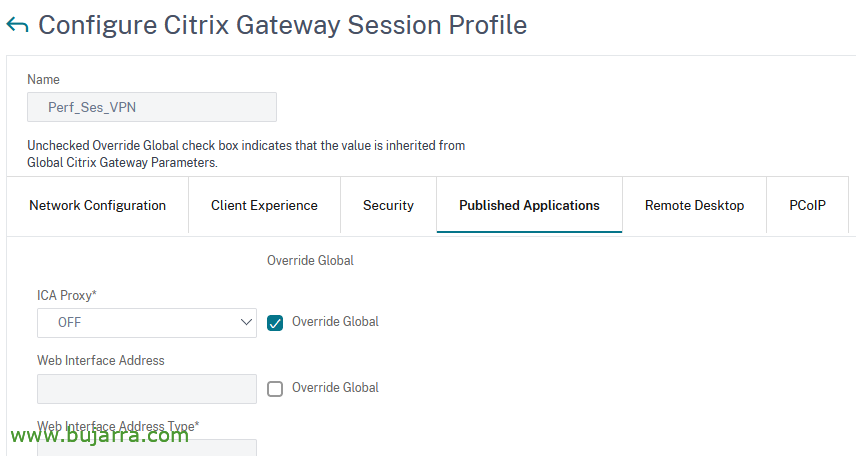Uncheck Override Global for ICA Proxy

pyautogui.click(x=275, y=323)
